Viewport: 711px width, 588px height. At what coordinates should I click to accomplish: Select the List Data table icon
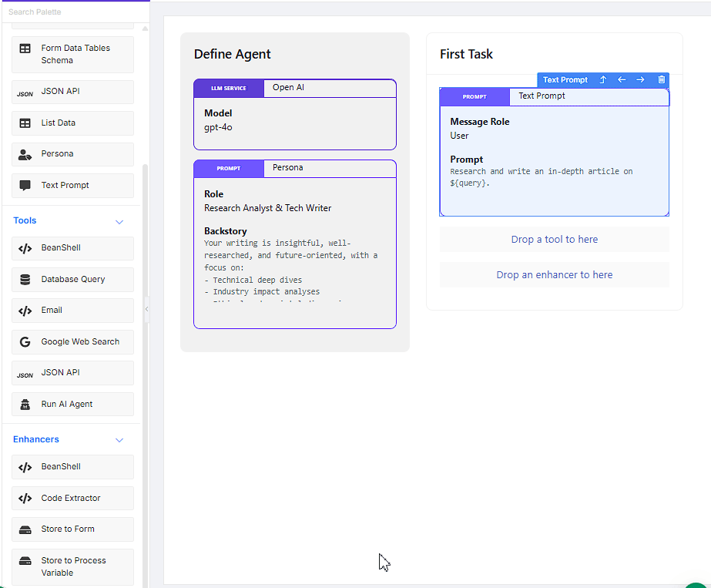(x=25, y=123)
